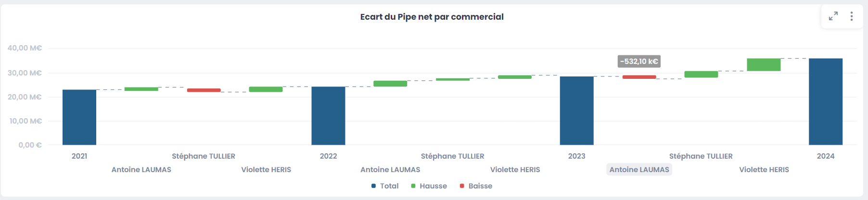868x200 pixels.
Task: Click the chart title Ecart du Pipe net
Action: (x=432, y=17)
